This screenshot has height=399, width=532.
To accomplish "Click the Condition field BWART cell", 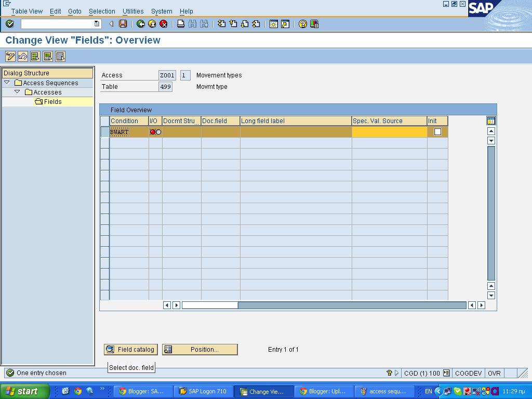I will click(129, 132).
